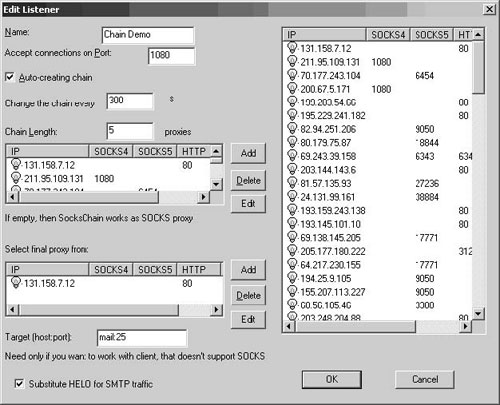The image size is (500, 405).
Task: Sort the right proxy list by its SOCKS5 column header
Action: (431, 35)
